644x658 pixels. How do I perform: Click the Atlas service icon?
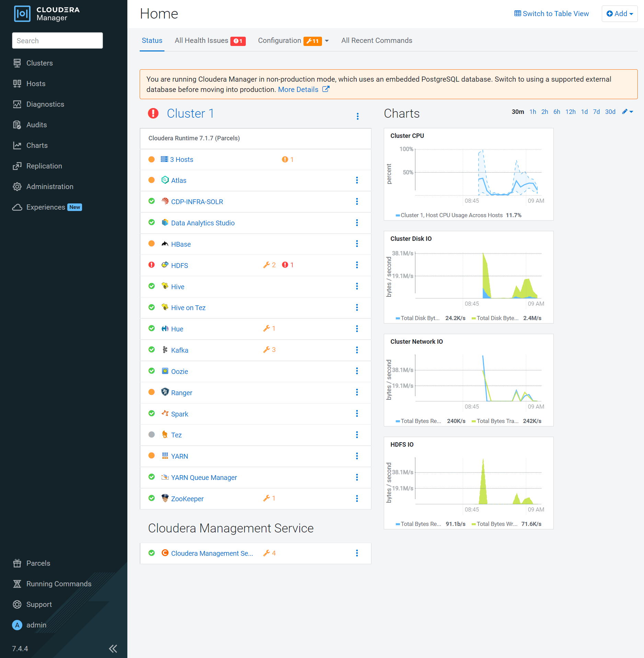(165, 180)
